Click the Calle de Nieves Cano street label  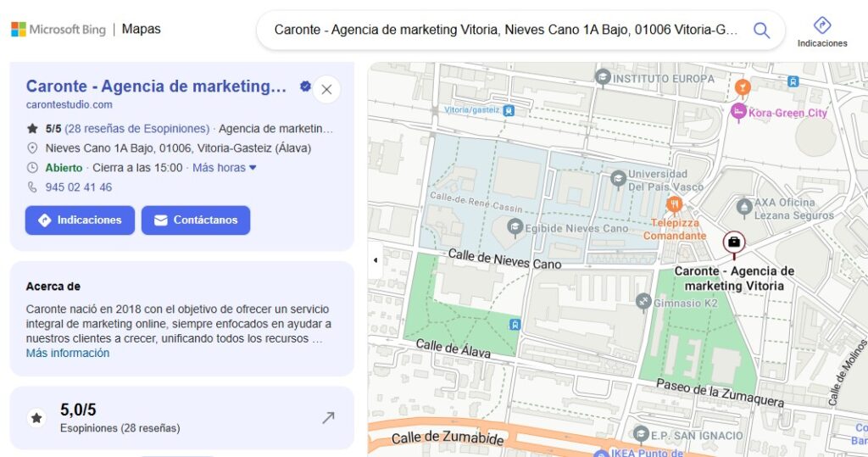[x=504, y=259]
